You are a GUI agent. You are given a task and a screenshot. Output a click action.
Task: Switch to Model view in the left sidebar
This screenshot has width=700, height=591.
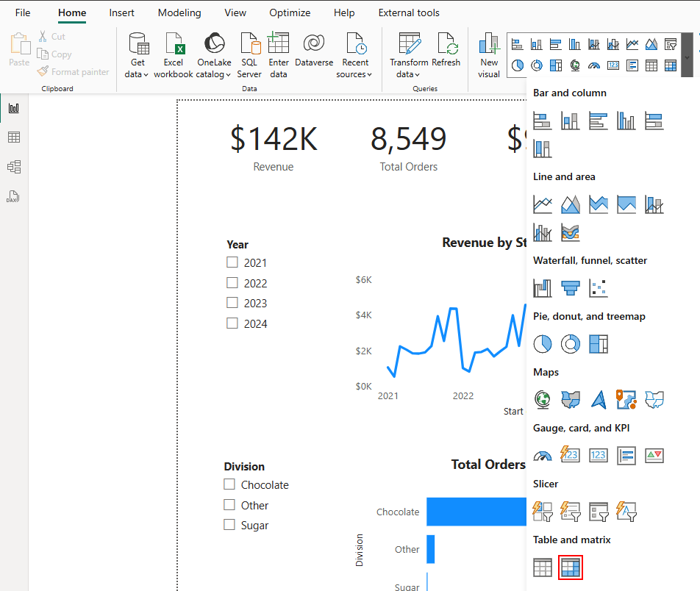pyautogui.click(x=14, y=167)
